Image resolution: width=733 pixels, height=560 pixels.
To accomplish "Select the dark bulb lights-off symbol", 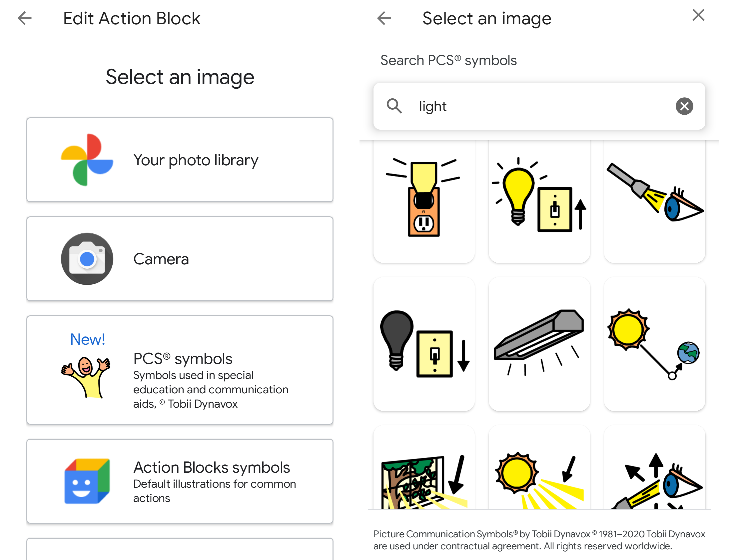I will 424,344.
